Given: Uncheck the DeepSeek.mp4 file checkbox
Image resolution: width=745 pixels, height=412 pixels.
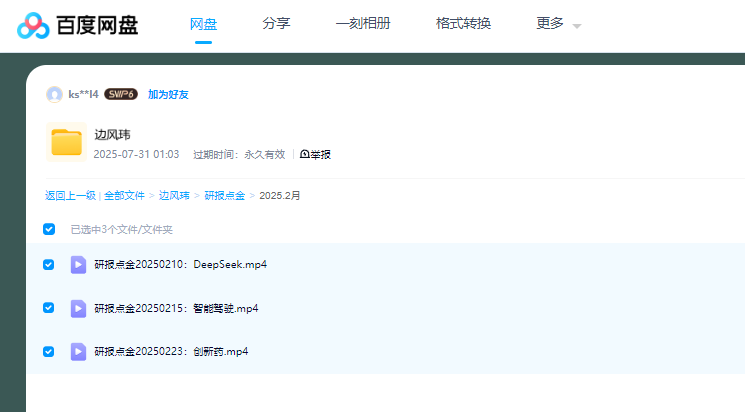Looking at the screenshot, I should click(49, 265).
